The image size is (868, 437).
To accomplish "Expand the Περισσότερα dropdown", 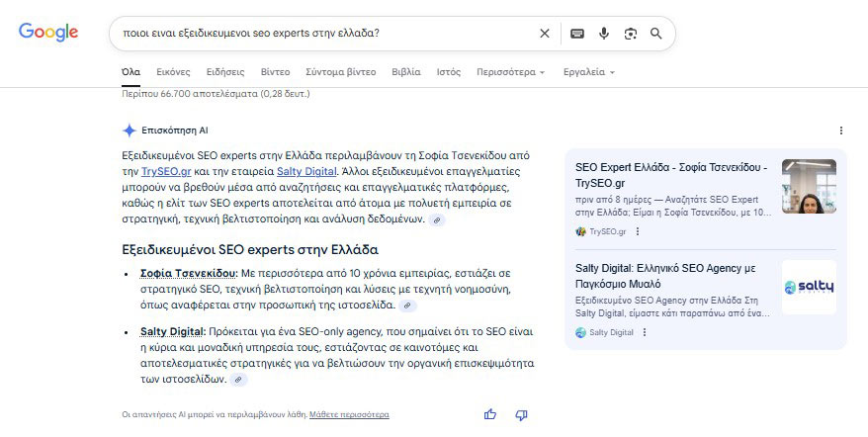I will click(510, 72).
